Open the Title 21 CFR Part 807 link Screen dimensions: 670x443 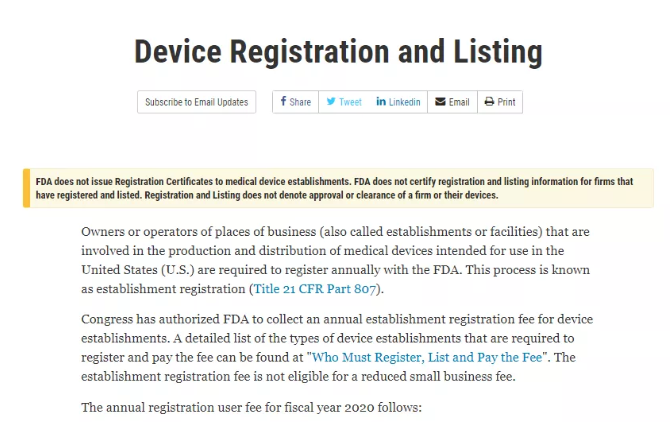(x=315, y=289)
